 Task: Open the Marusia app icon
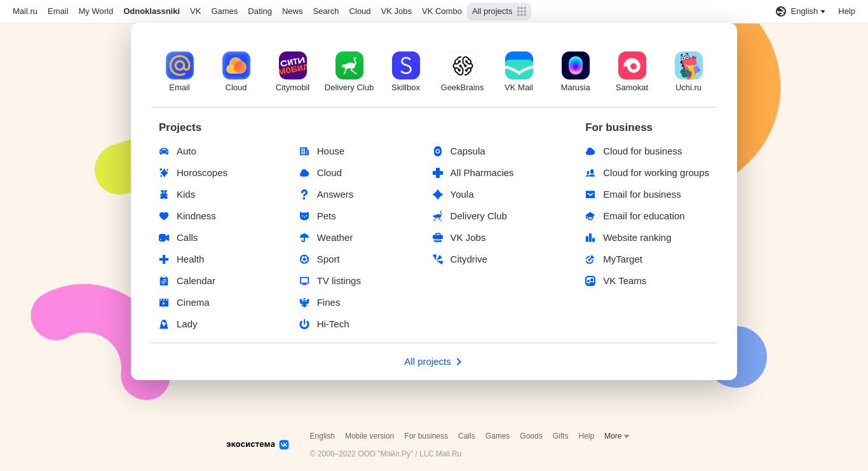575,65
